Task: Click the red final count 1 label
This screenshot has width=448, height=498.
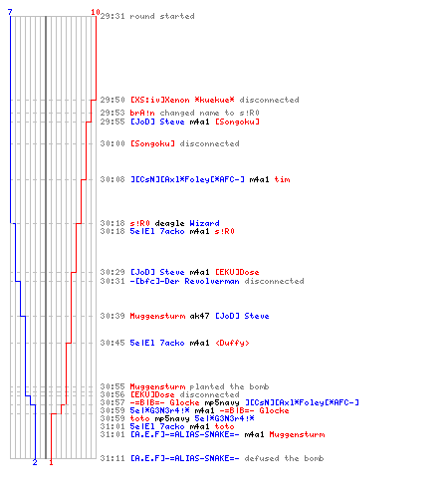Action: (x=51, y=462)
